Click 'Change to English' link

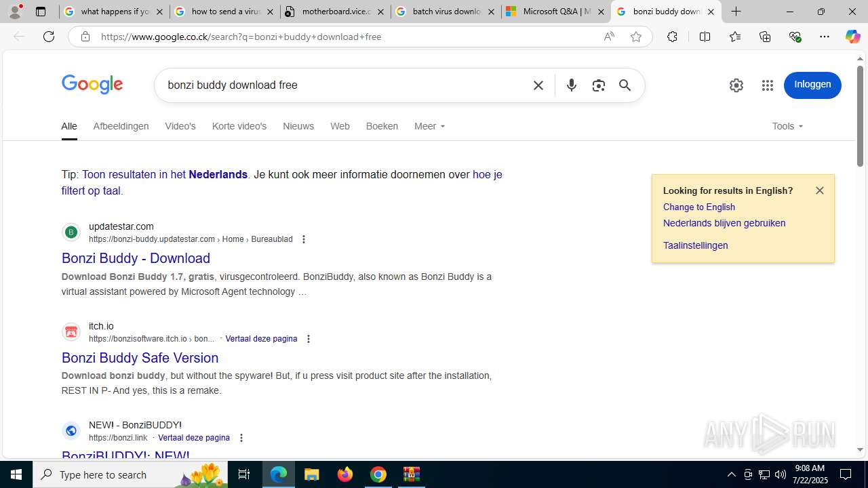point(699,207)
